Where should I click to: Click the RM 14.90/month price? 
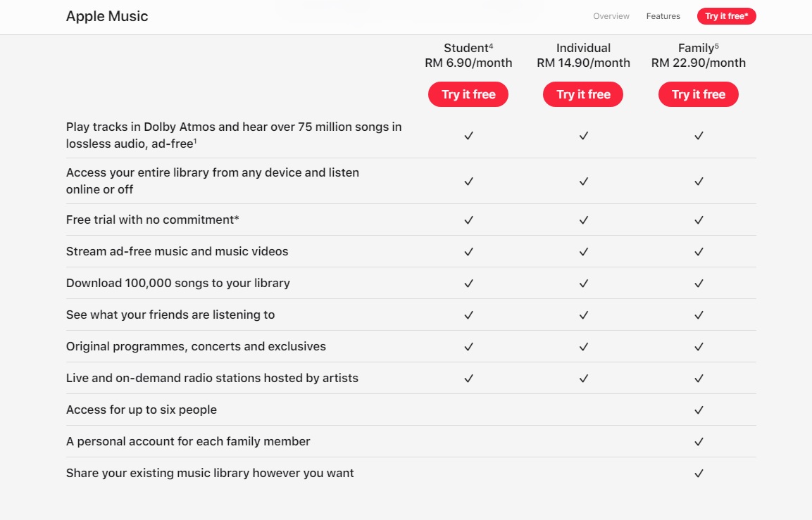(x=584, y=63)
